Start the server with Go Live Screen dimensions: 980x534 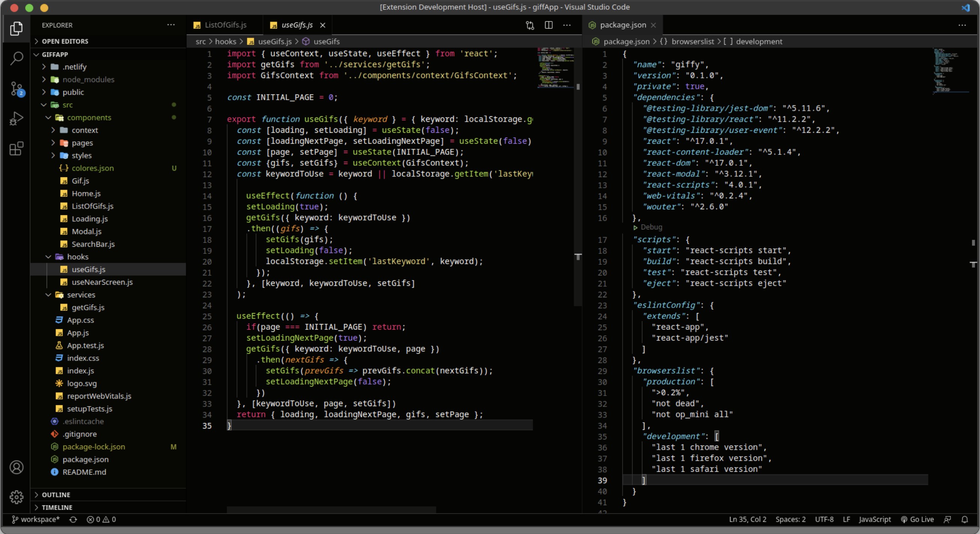click(x=918, y=519)
